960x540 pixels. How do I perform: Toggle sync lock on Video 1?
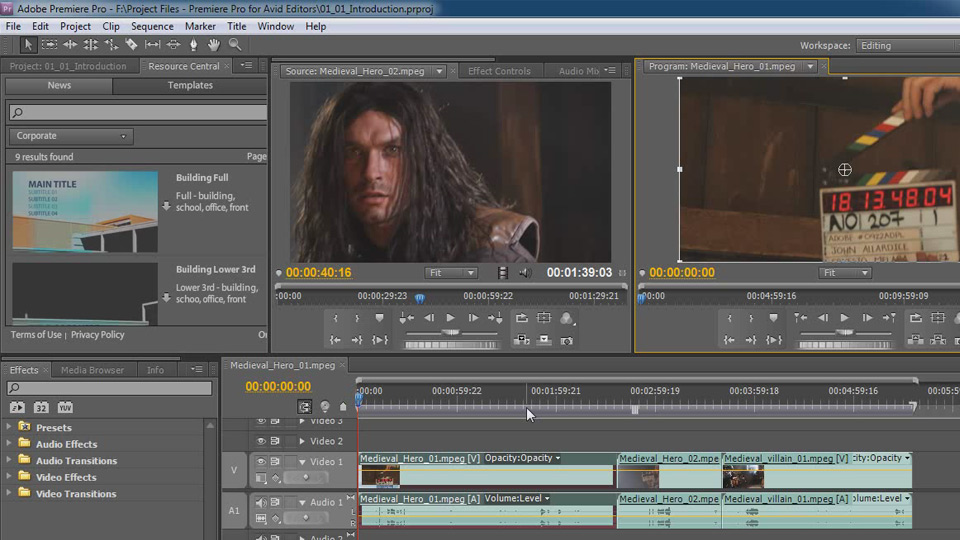[x=275, y=461]
